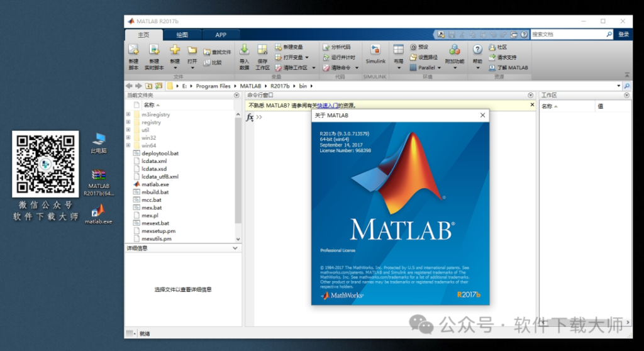Click the Parallel icon
This screenshot has width=644, height=351.
(413, 68)
